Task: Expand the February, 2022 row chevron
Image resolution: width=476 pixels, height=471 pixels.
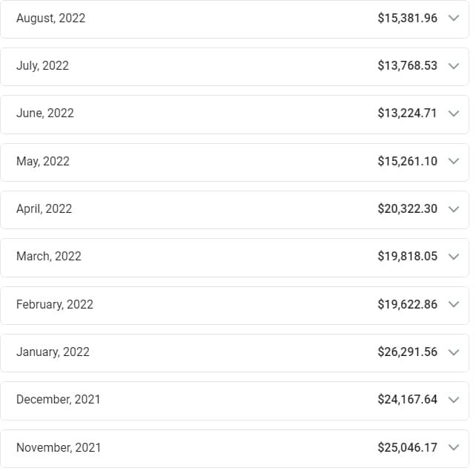Action: (454, 304)
